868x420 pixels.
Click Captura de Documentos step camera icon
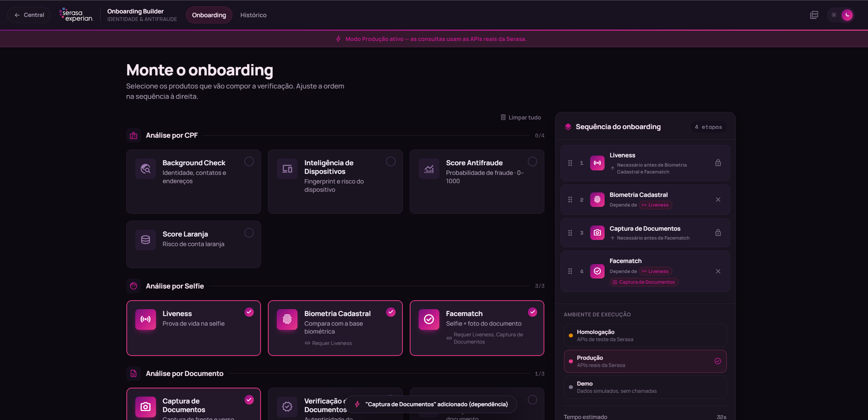click(x=597, y=233)
